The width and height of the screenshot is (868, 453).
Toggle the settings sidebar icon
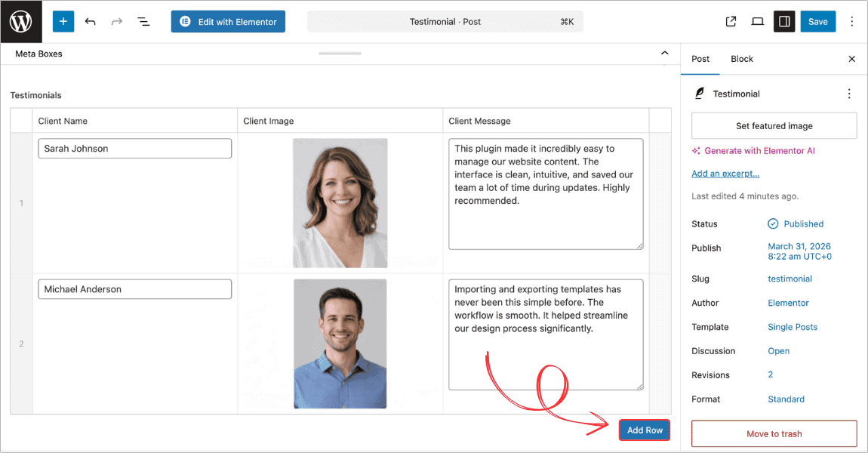pyautogui.click(x=784, y=22)
